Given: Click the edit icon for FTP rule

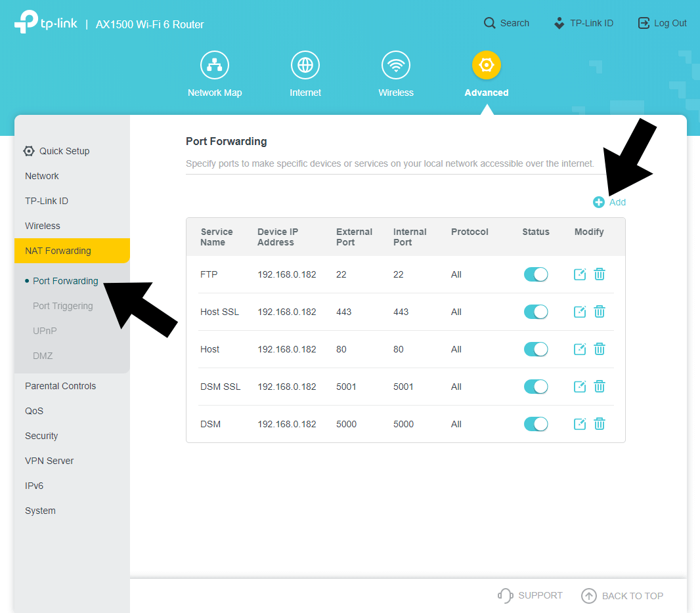Looking at the screenshot, I should click(x=579, y=274).
